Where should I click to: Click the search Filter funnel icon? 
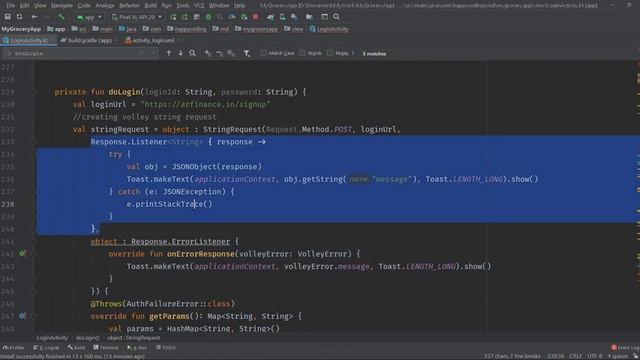(247, 53)
